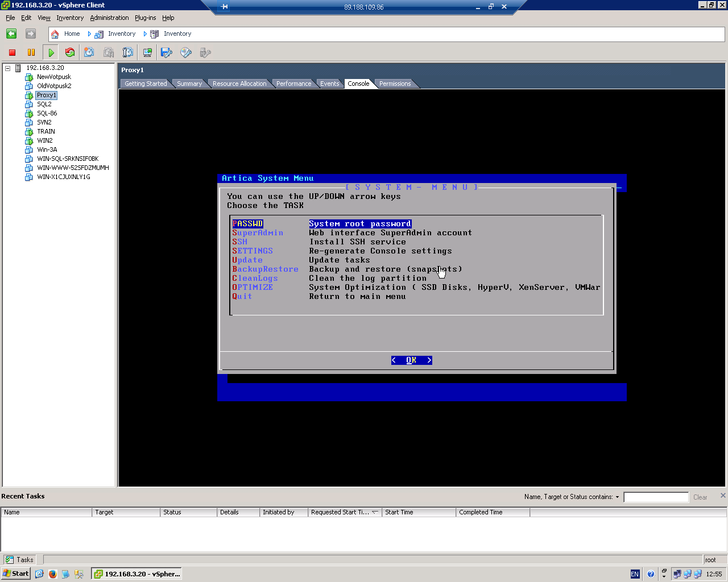
Task: Open the View menu
Action: pos(44,18)
